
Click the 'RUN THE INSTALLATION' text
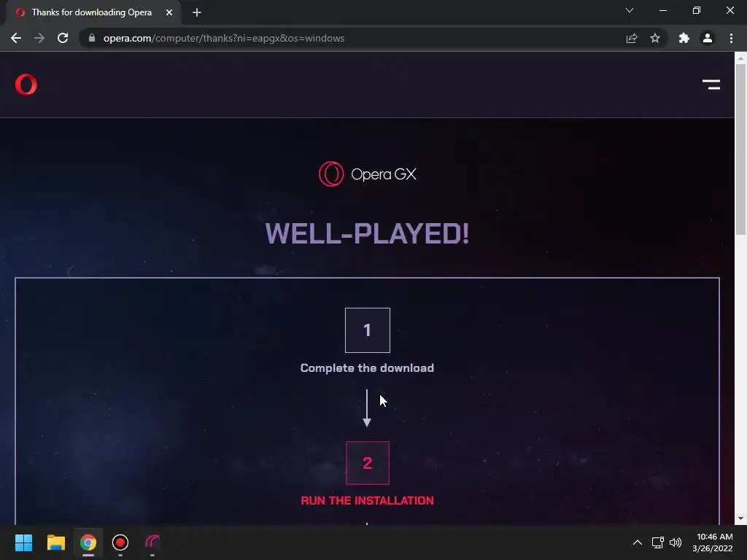(368, 500)
